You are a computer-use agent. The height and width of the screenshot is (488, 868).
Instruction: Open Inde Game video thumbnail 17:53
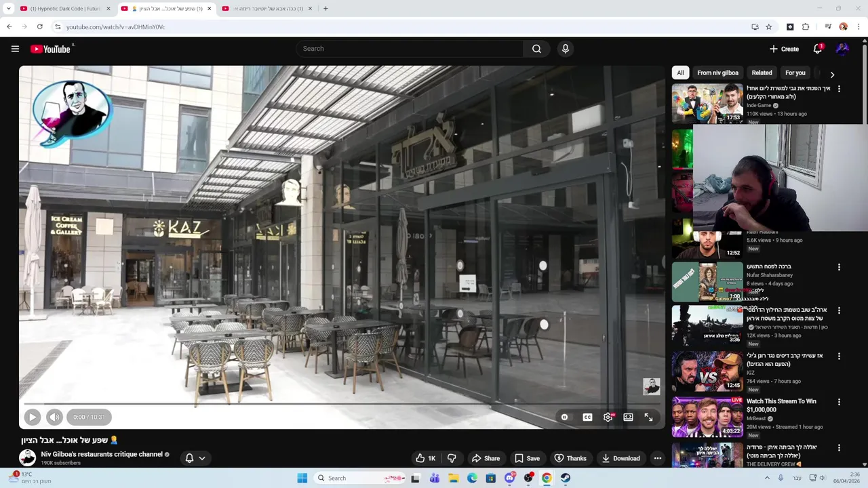[707, 104]
